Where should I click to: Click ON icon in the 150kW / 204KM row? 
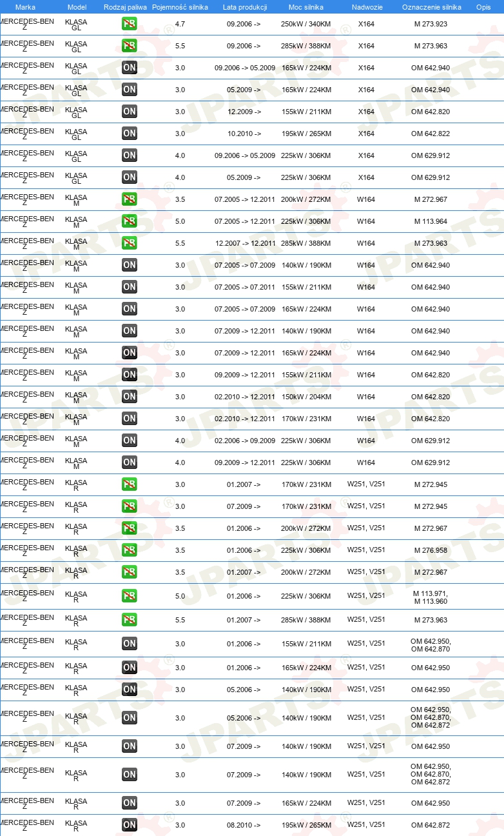point(130,397)
